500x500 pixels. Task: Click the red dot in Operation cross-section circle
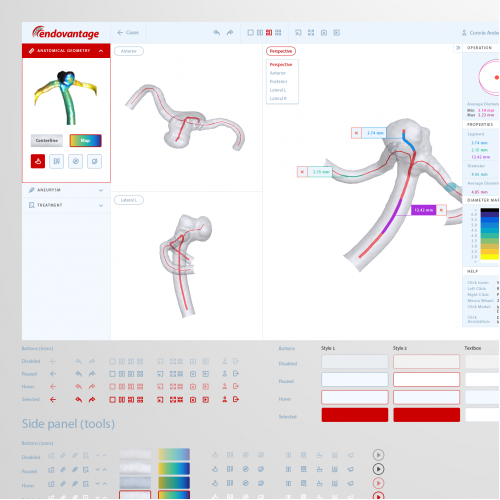pos(497,77)
